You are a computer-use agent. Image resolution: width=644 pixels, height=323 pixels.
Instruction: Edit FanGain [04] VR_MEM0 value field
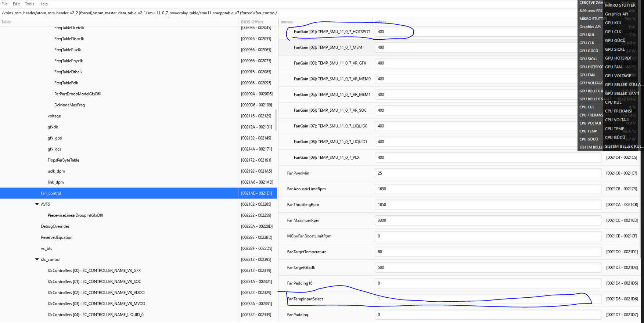[x=488, y=79]
